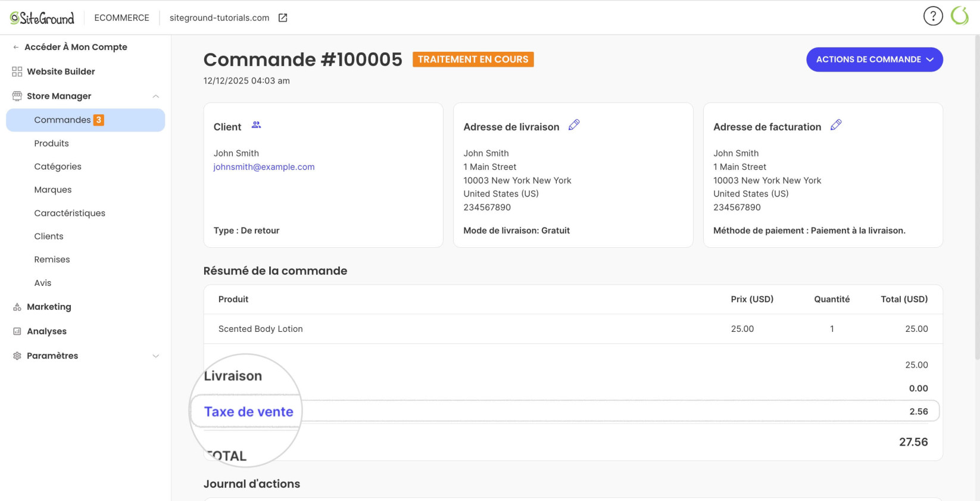Click Mode de livraison: Gratuit text
Viewport: 980px width, 501px height.
point(516,231)
